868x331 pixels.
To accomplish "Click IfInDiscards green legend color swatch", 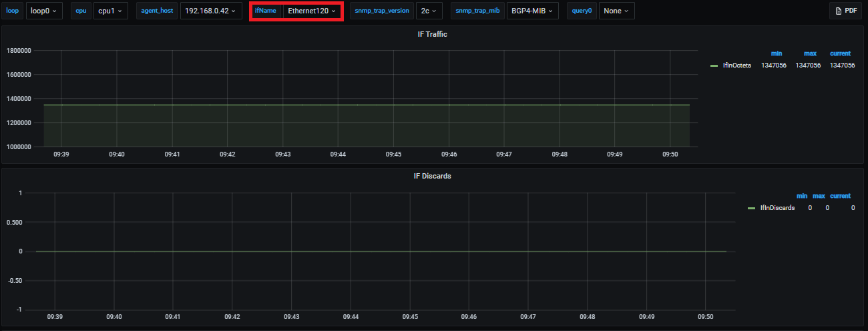I will tap(752, 208).
